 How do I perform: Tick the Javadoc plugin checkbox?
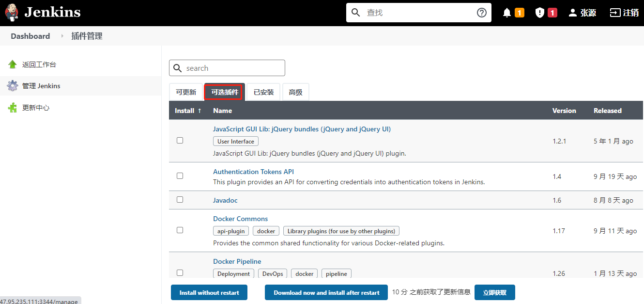[x=180, y=199]
